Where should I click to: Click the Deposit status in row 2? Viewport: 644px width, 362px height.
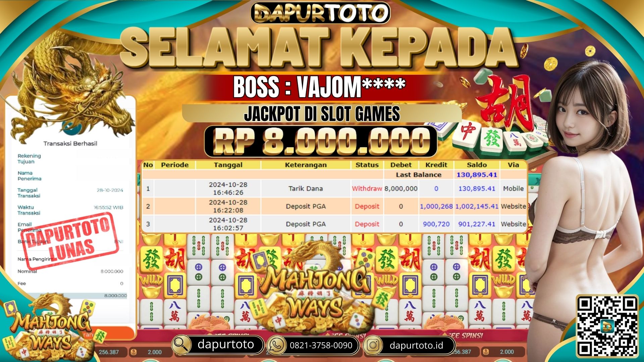pos(367,206)
